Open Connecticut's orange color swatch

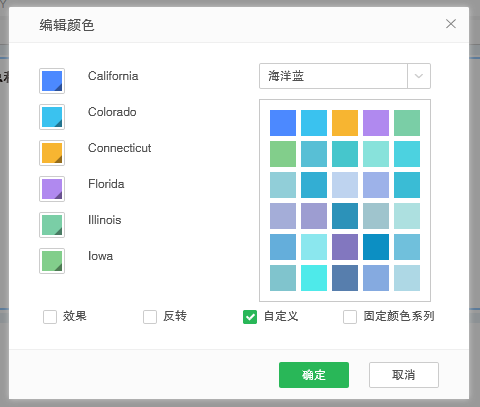(x=52, y=153)
